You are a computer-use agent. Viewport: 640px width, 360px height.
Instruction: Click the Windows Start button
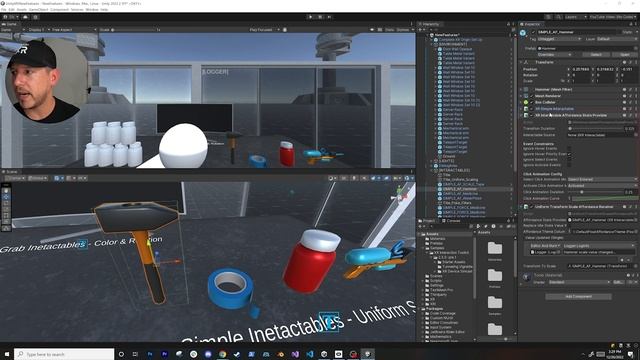click(x=7, y=354)
